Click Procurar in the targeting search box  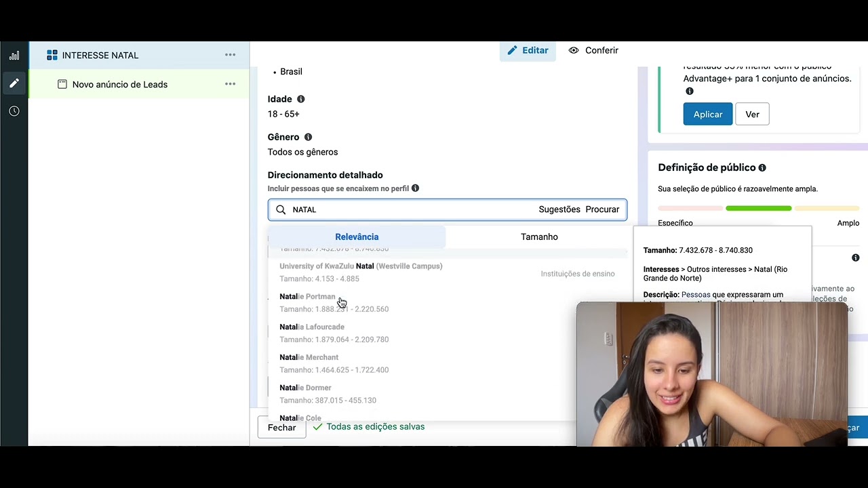[x=602, y=209]
